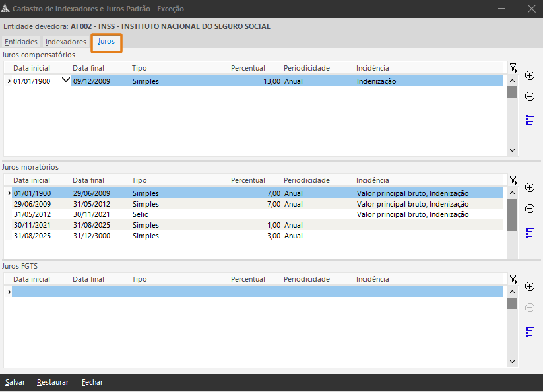Click Percentual column header in Juros compensatórios
543x392 pixels.
[248, 68]
